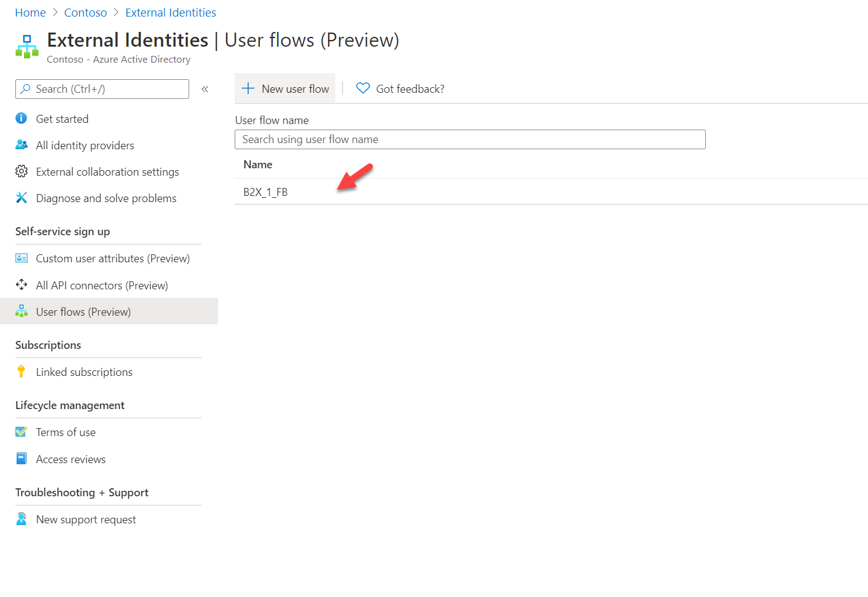
Task: Click the search magnifier icon in sidebar
Action: (25, 89)
